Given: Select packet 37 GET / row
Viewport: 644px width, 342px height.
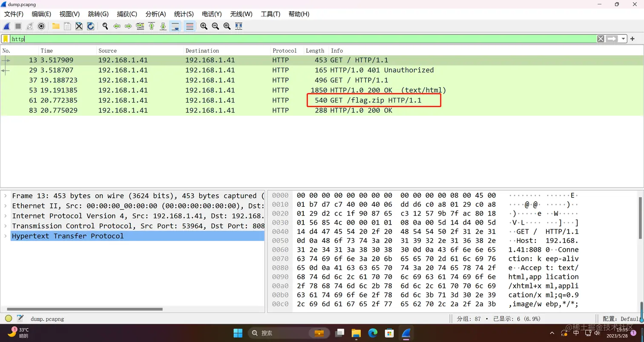Looking at the screenshot, I should point(322,80).
